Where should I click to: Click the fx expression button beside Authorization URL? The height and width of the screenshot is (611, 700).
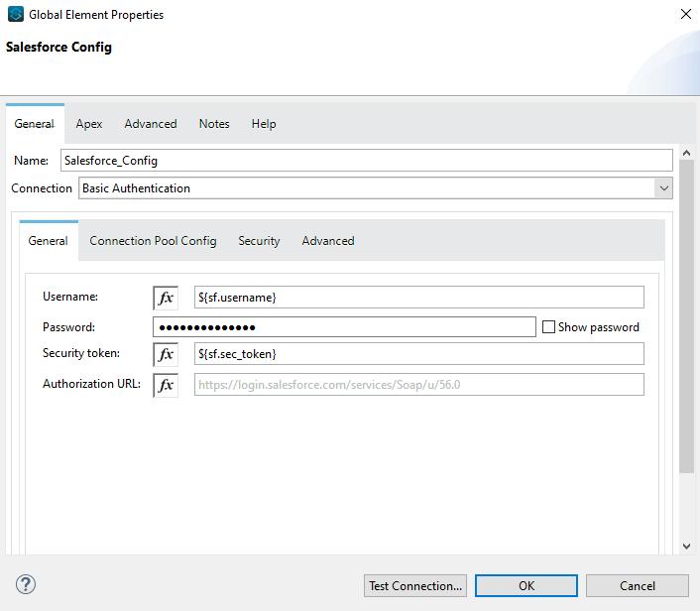coord(166,385)
